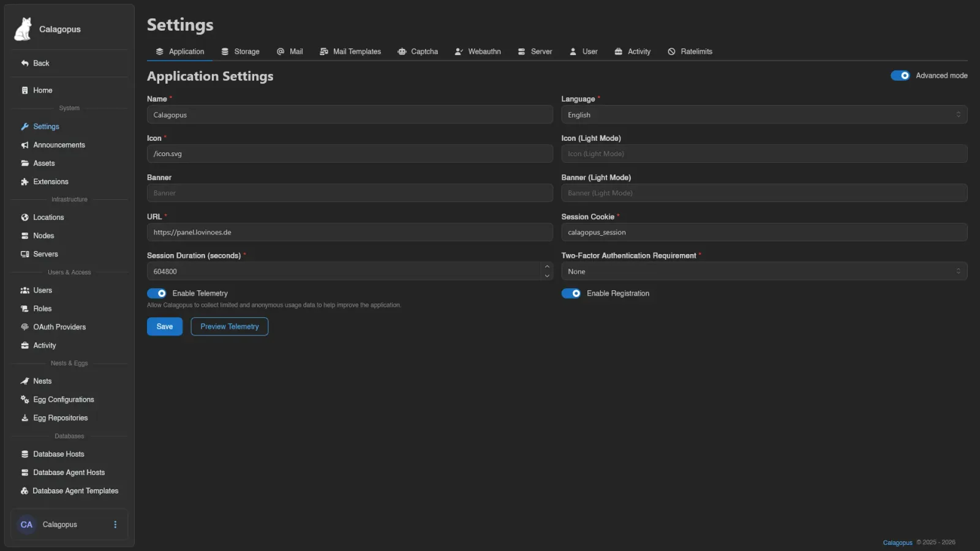
Task: Open the Calagopus footer link
Action: (x=897, y=542)
